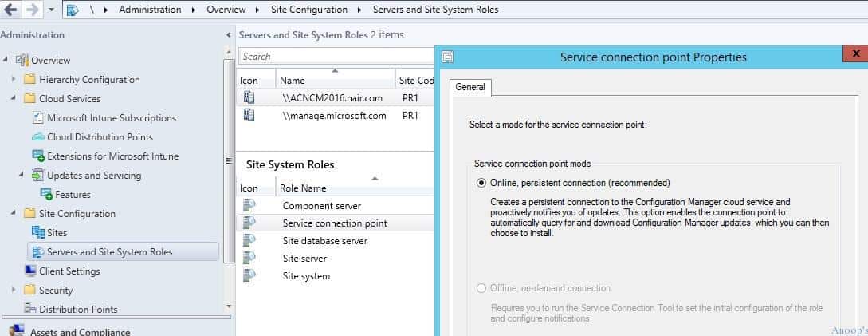
Task: Click the Security folder icon
Action: coord(29,290)
